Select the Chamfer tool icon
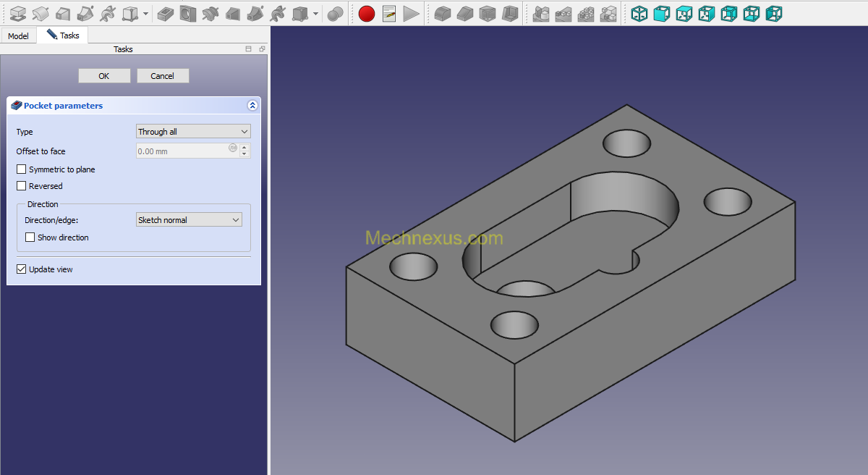 click(465, 13)
